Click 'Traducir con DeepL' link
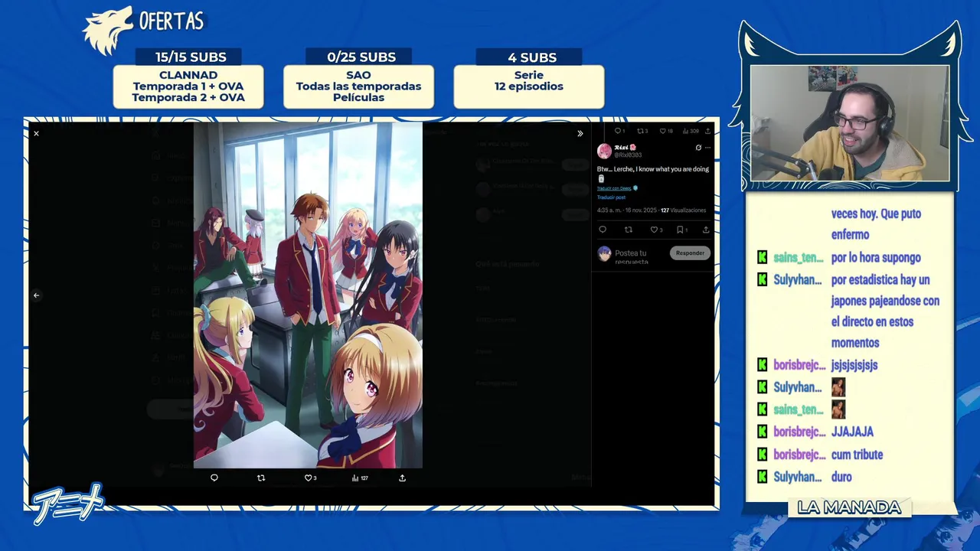The image size is (980, 551). (x=614, y=187)
